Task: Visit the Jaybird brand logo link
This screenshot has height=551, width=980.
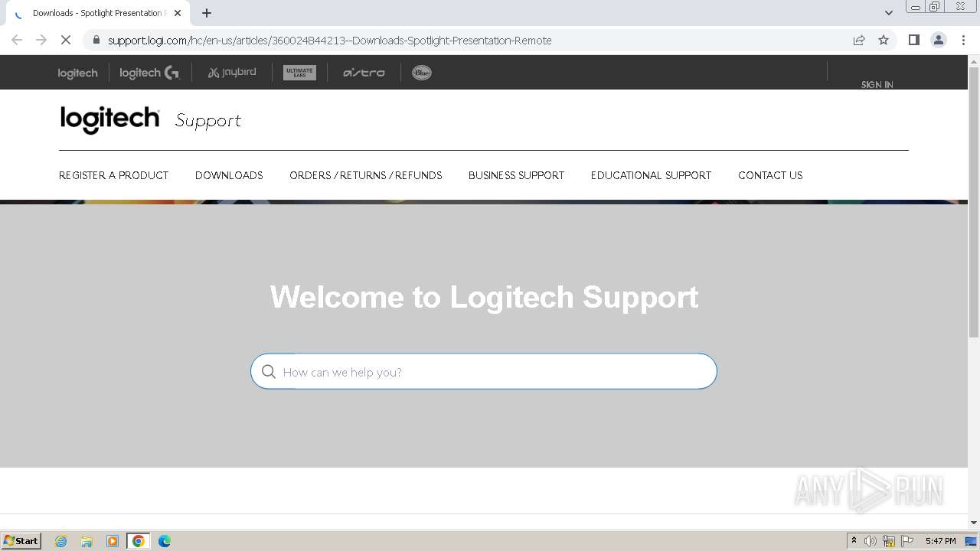Action: [x=232, y=73]
